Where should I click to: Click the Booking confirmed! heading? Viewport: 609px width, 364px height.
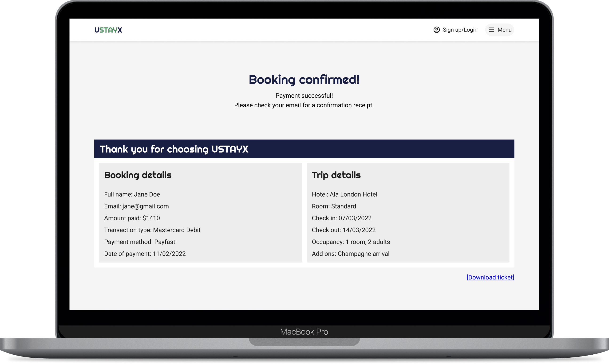(304, 80)
